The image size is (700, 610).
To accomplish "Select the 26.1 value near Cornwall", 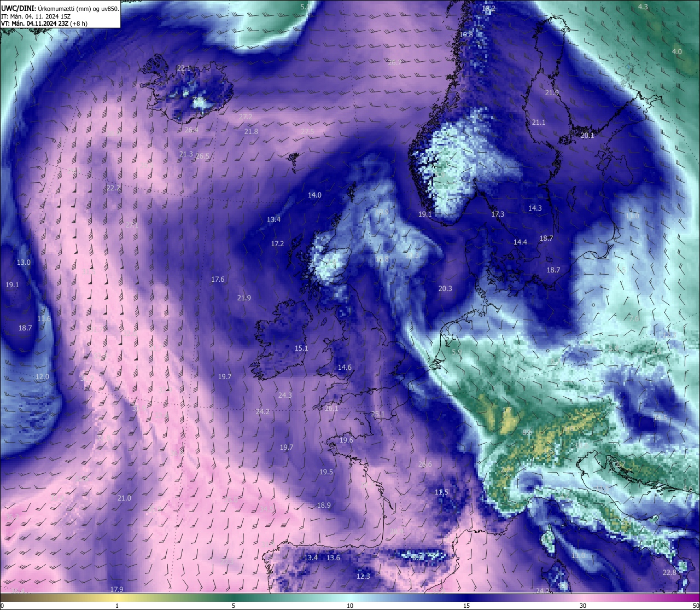I will point(331,409).
